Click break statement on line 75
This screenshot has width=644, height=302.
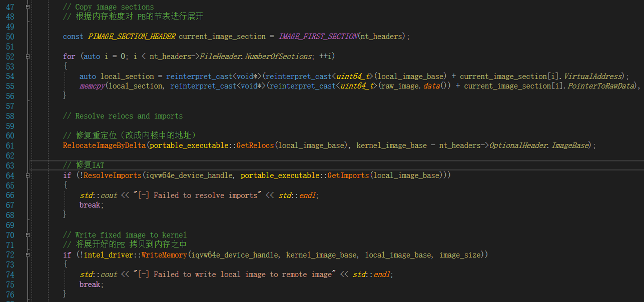(90, 284)
